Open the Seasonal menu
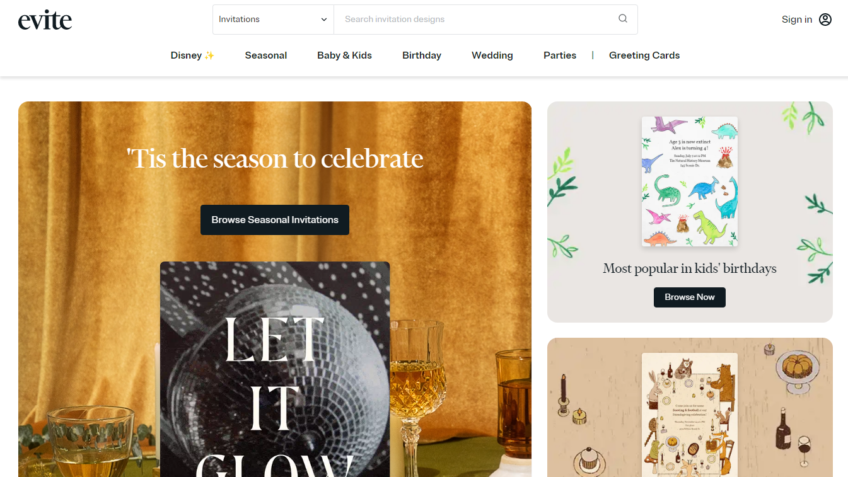The height and width of the screenshot is (477, 848). pyautogui.click(x=266, y=55)
